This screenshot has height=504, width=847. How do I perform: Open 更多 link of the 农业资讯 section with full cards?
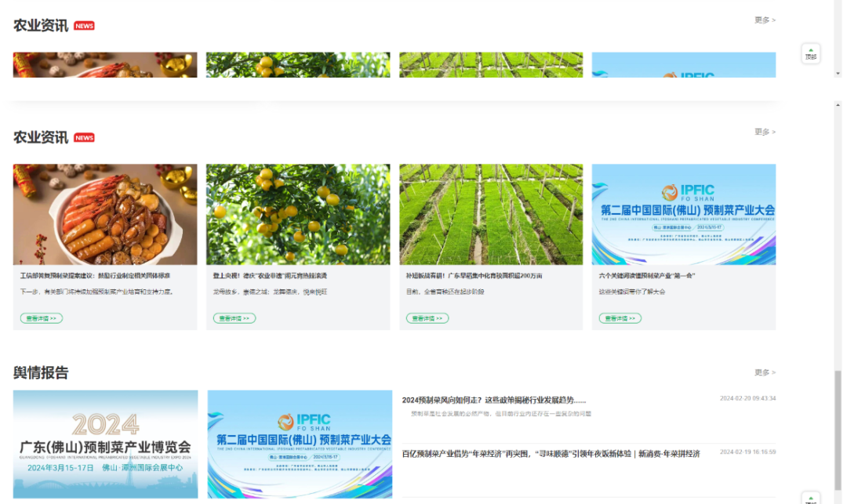(x=765, y=132)
